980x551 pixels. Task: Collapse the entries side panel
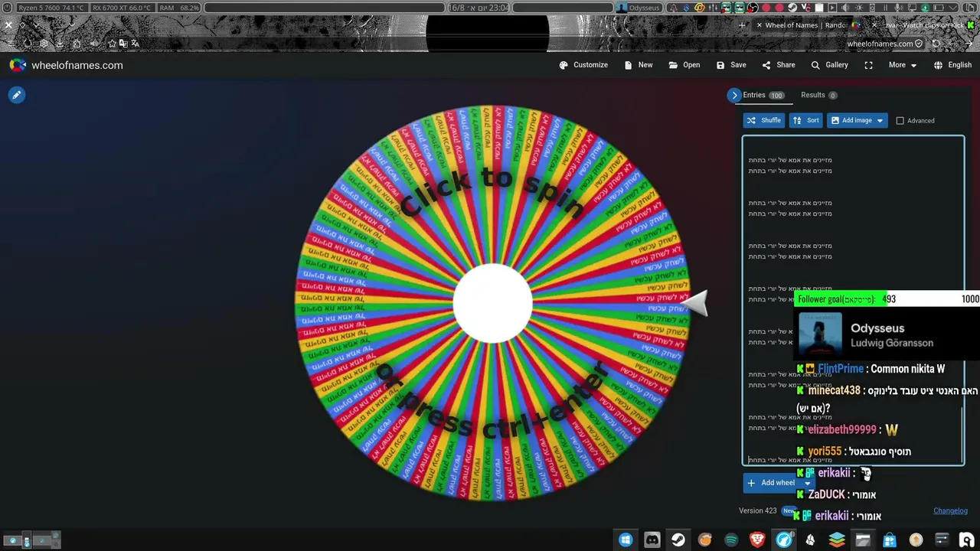click(x=734, y=95)
